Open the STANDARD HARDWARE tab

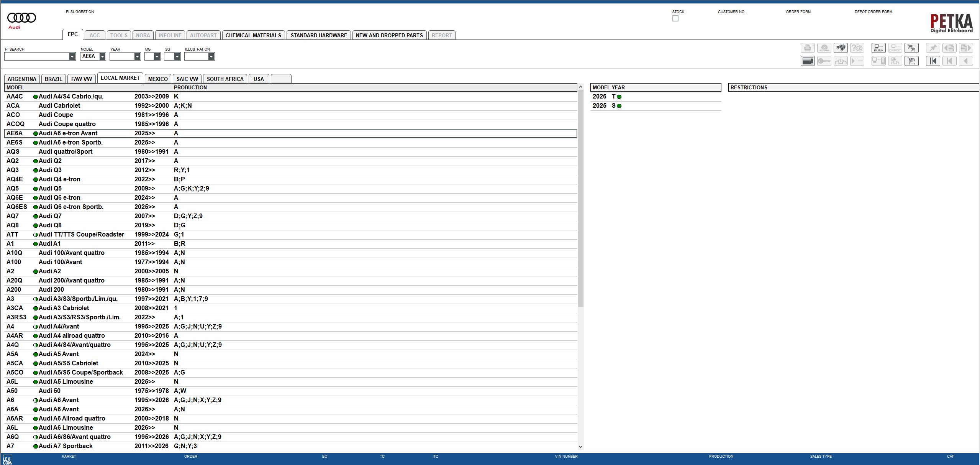[x=319, y=35]
